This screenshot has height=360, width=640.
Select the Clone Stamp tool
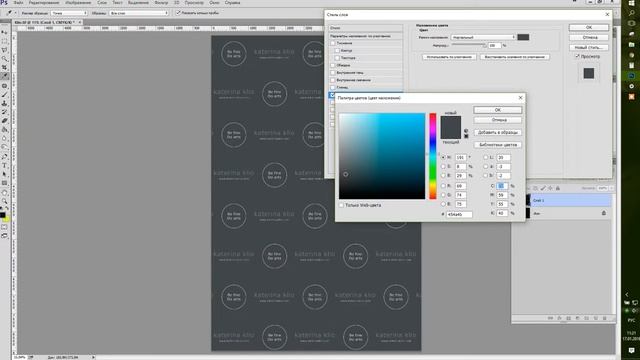pos(4,103)
